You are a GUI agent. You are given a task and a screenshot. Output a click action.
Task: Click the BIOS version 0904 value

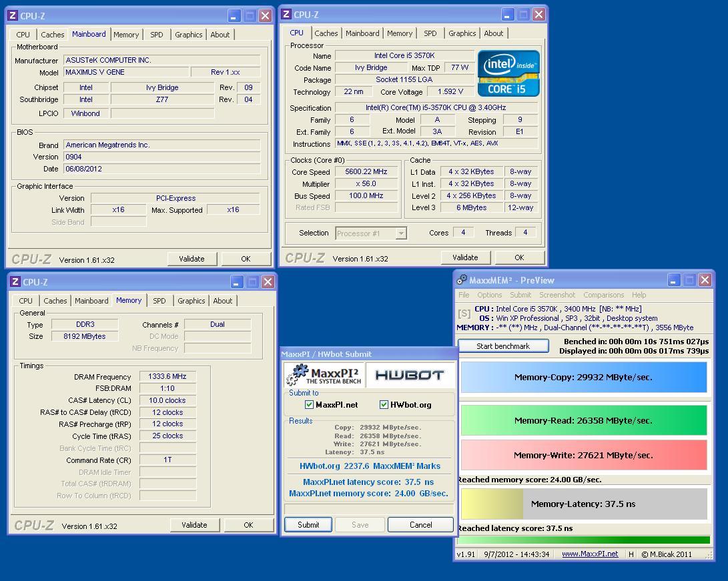point(161,157)
